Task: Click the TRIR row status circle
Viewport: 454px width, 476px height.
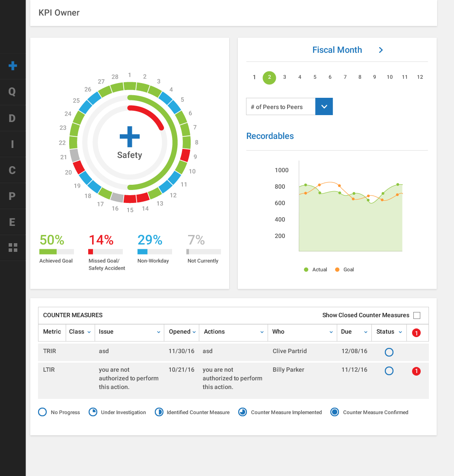Action: point(389,352)
